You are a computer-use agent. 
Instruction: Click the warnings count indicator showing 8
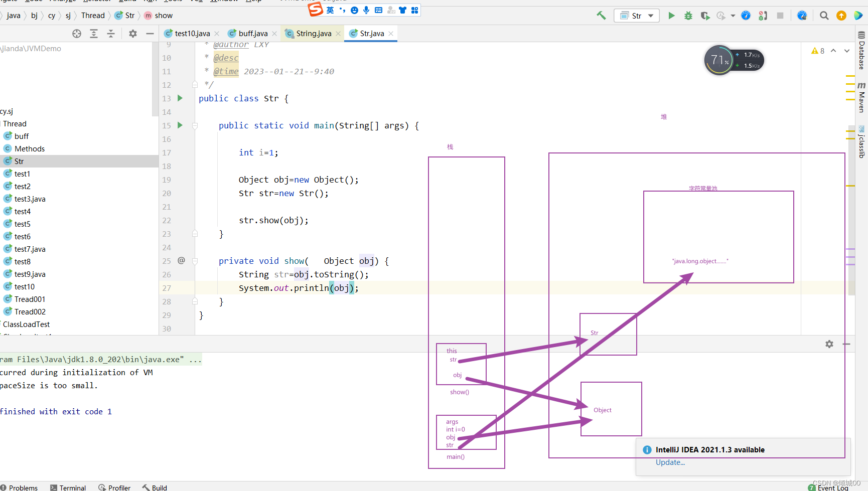coord(818,51)
